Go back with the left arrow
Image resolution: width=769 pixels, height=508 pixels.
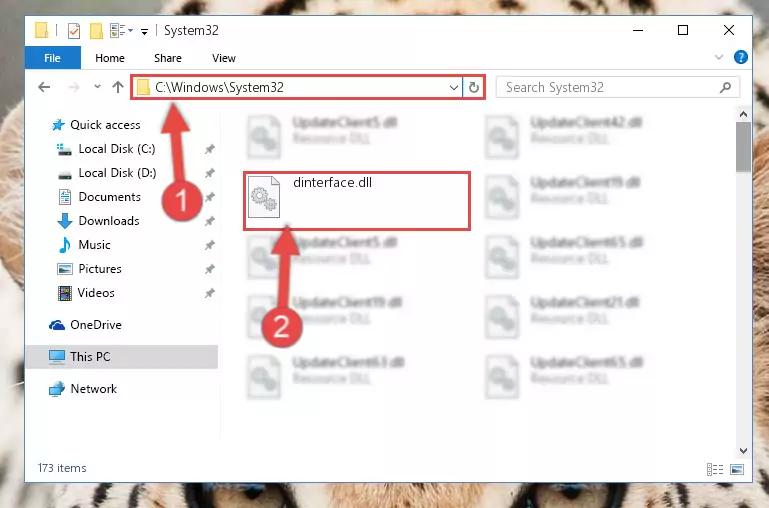point(44,87)
